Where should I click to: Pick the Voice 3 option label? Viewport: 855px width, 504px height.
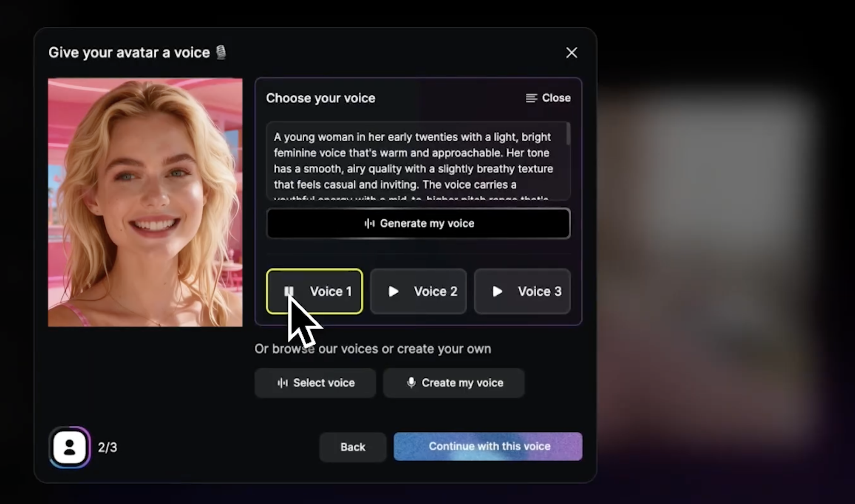(x=539, y=291)
